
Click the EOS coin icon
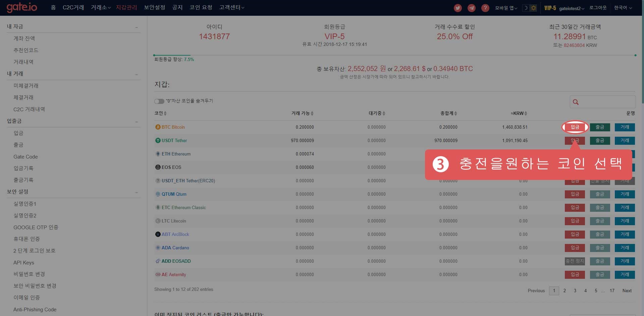[x=158, y=167]
